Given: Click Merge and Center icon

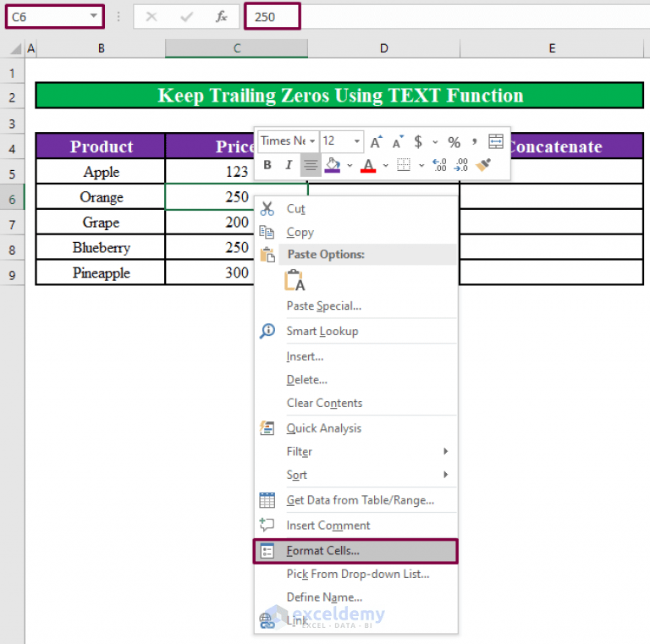Looking at the screenshot, I should point(496,141).
